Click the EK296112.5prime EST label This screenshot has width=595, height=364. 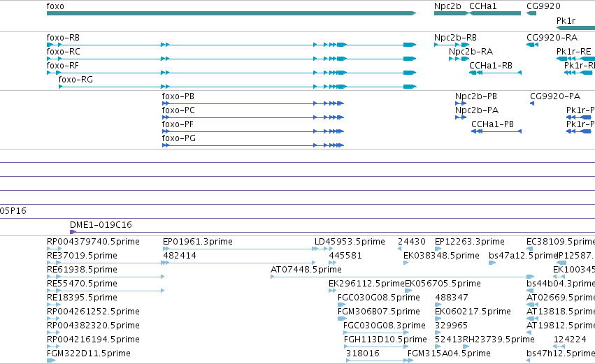[366, 284]
